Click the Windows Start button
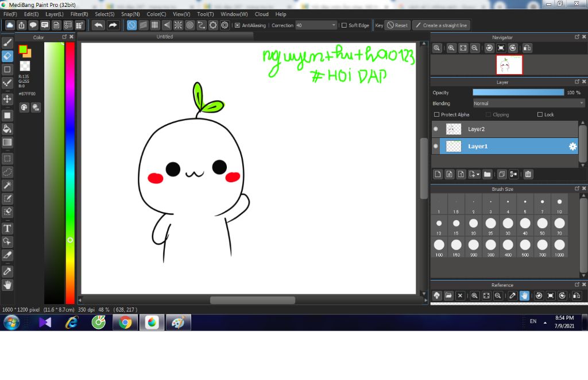 pyautogui.click(x=11, y=322)
